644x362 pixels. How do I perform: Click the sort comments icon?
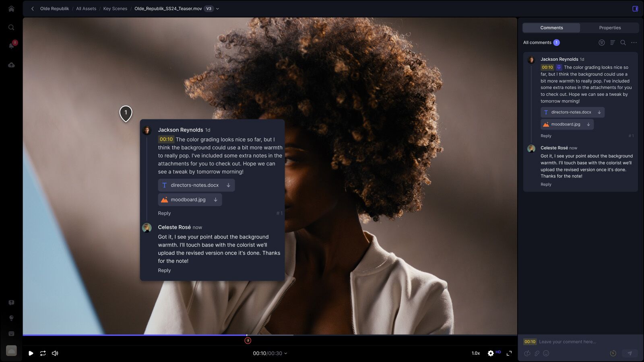pyautogui.click(x=612, y=43)
